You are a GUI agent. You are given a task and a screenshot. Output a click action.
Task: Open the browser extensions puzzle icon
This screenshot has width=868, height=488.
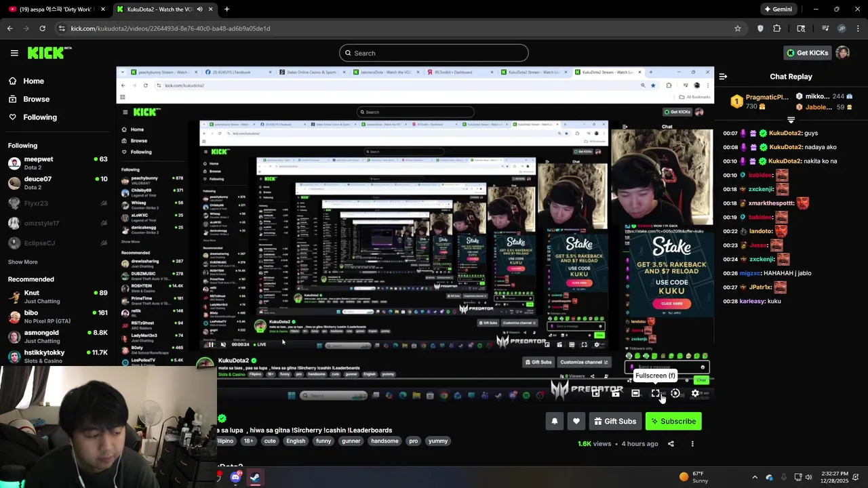click(x=777, y=28)
